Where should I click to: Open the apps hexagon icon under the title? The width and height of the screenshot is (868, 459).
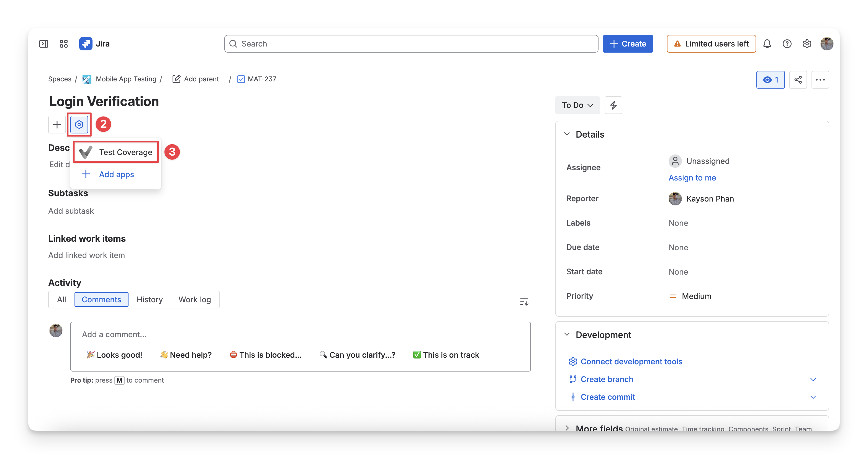coord(79,125)
